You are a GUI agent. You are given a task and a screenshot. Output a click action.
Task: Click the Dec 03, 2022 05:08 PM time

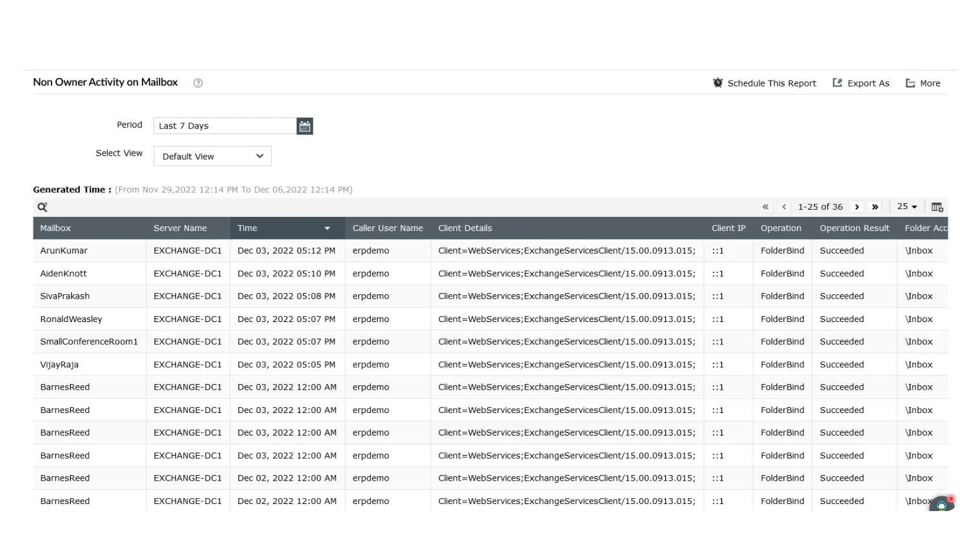click(x=286, y=296)
